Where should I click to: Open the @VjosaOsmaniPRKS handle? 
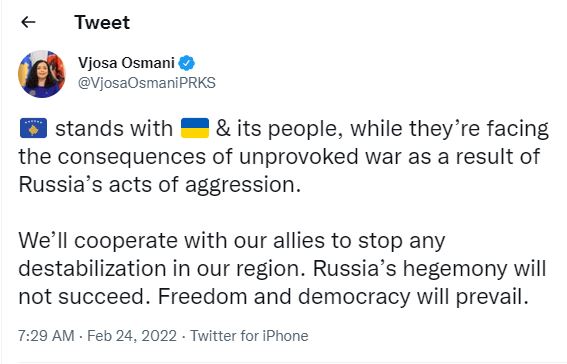click(147, 83)
